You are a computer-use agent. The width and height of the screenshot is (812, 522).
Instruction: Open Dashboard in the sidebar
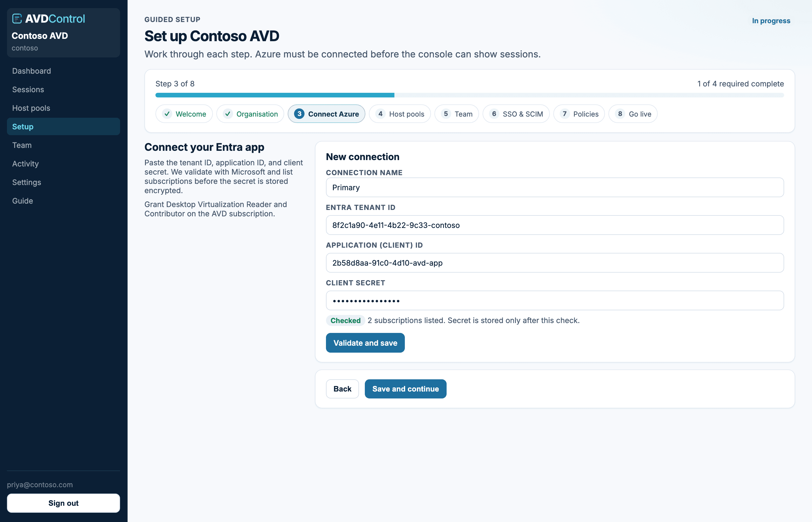tap(64, 71)
